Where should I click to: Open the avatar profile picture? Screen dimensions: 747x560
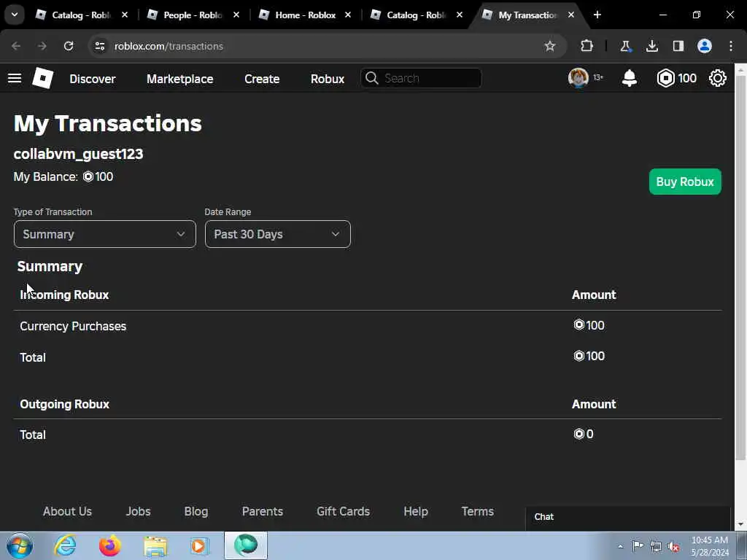pyautogui.click(x=578, y=78)
